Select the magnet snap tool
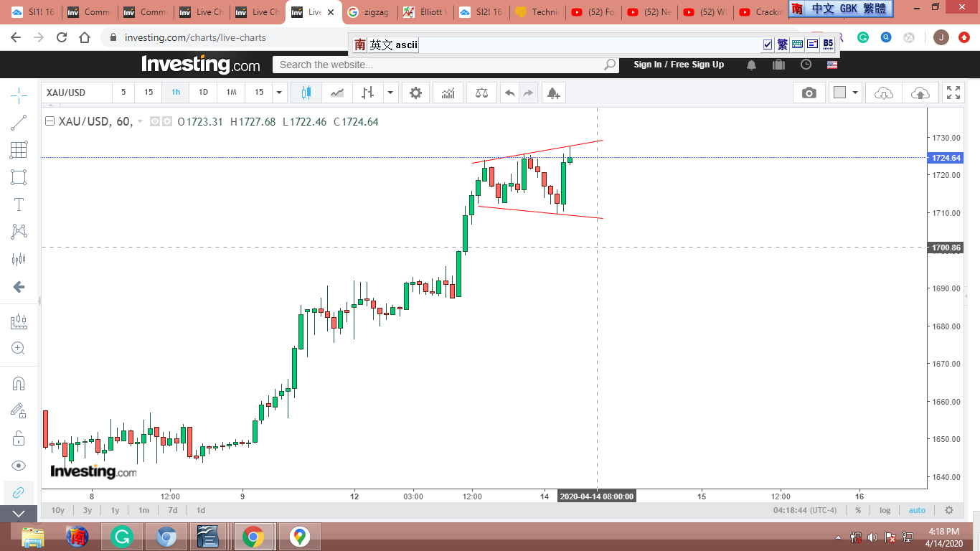This screenshot has height=551, width=980. coord(19,383)
